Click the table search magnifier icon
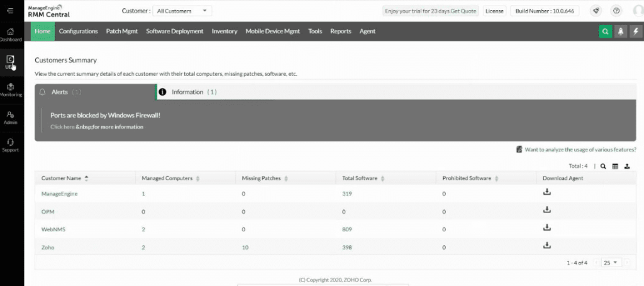This screenshot has width=644, height=286. tap(602, 167)
